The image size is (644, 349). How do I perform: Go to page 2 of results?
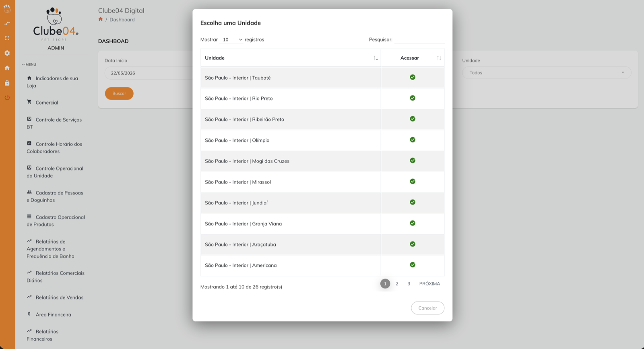(x=397, y=284)
